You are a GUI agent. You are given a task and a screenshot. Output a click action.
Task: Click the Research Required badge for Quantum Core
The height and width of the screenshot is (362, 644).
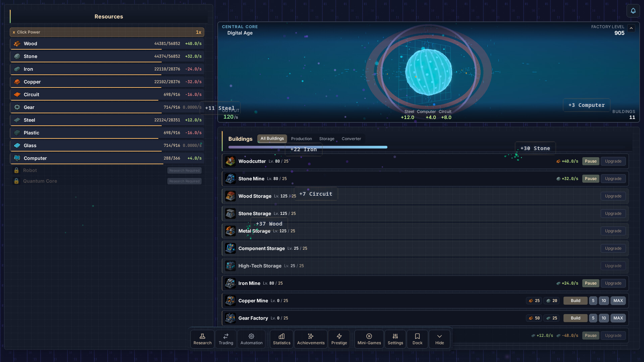184,181
